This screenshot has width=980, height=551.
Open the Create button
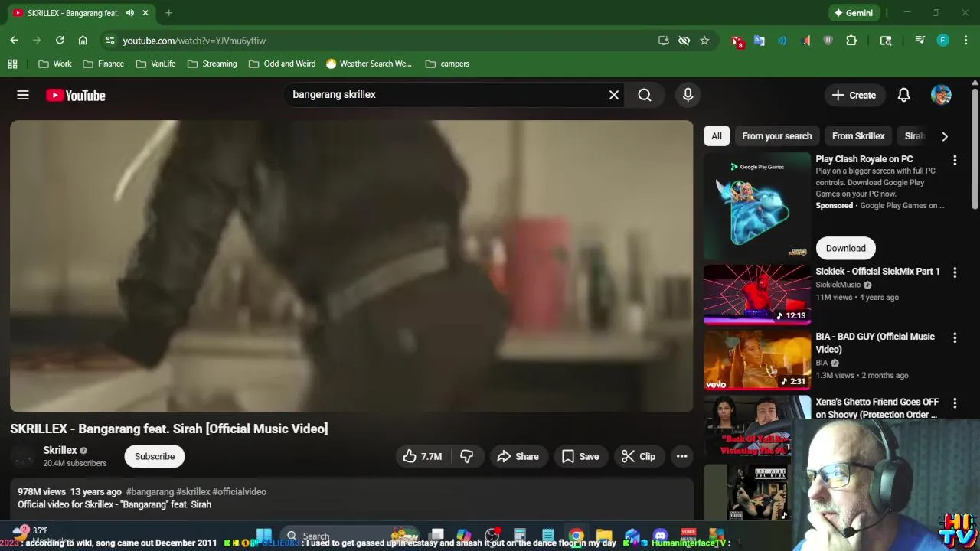click(x=854, y=95)
